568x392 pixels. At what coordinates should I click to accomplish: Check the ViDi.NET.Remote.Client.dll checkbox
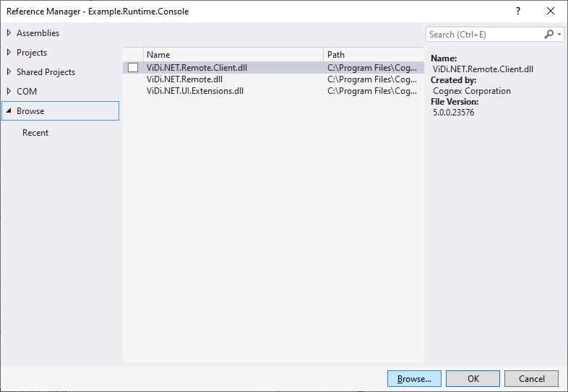click(133, 68)
